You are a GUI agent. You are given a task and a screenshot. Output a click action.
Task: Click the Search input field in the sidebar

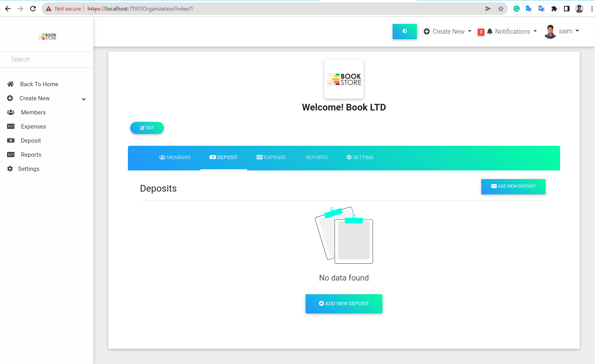tap(47, 59)
